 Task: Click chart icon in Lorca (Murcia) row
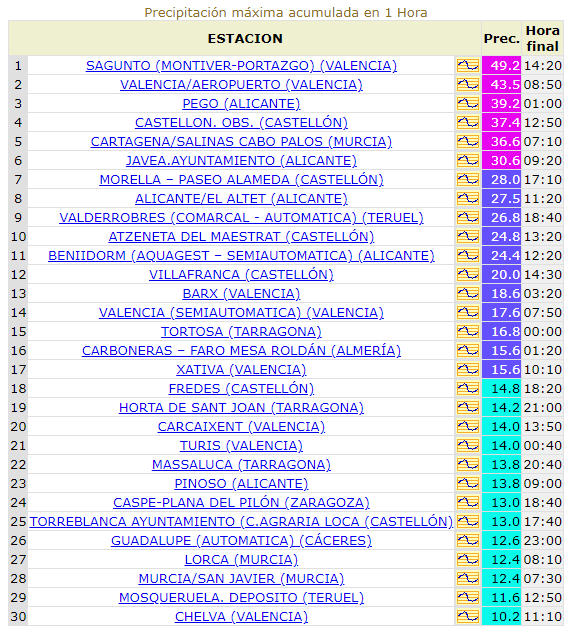(x=467, y=560)
